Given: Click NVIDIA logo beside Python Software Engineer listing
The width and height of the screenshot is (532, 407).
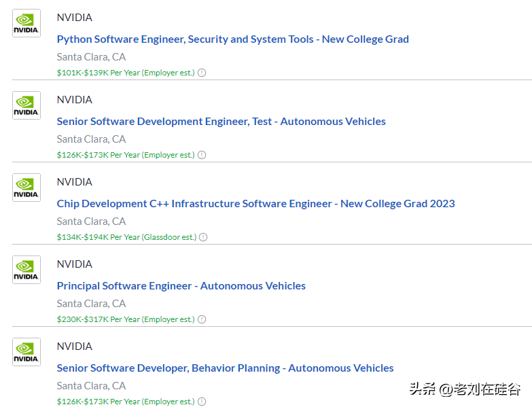Looking at the screenshot, I should [26, 23].
